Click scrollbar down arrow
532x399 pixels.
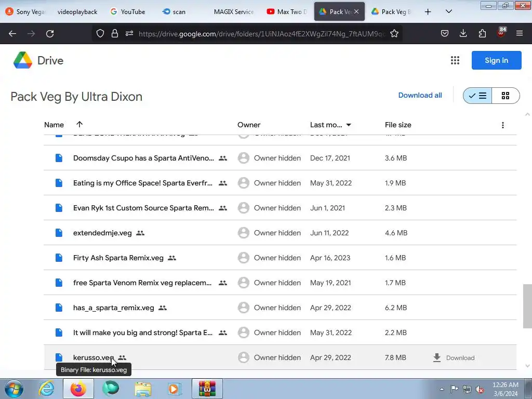tap(527, 366)
